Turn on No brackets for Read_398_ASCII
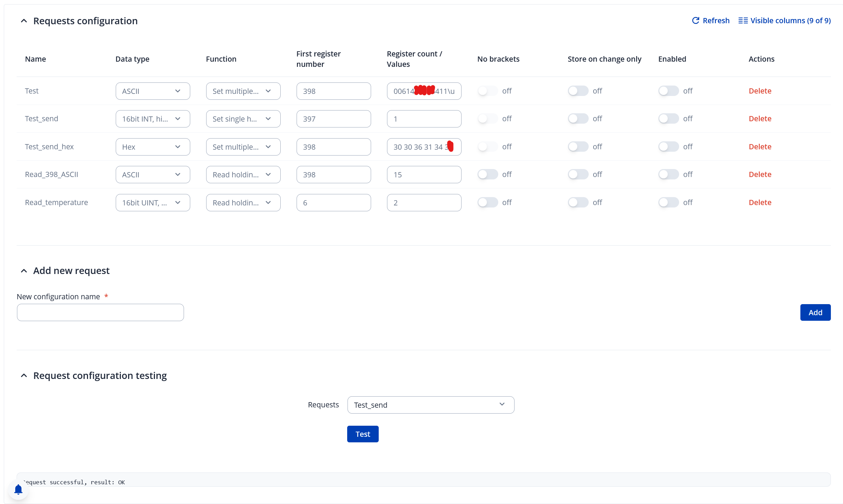The height and width of the screenshot is (504, 843). point(487,175)
